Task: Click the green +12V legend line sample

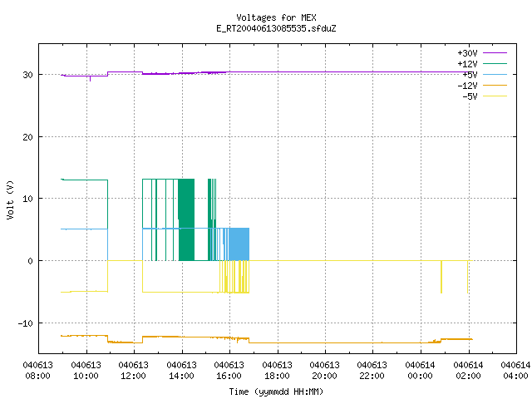Action: point(495,63)
